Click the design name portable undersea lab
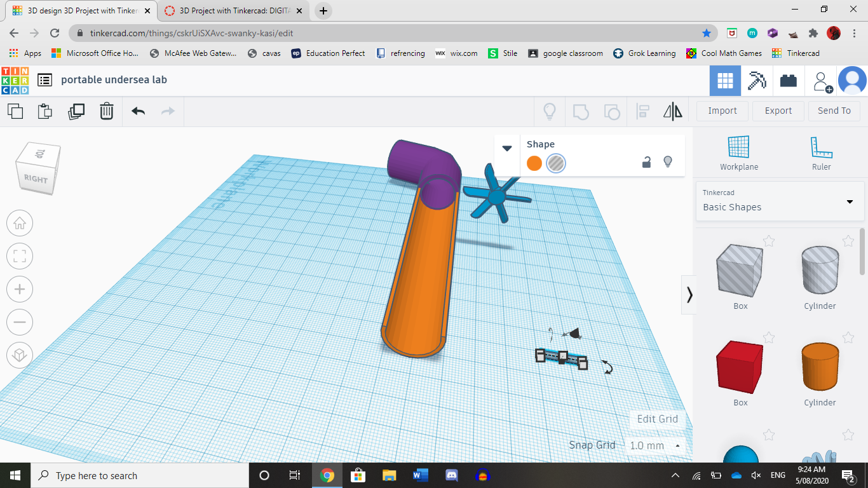This screenshot has width=868, height=488. 114,80
